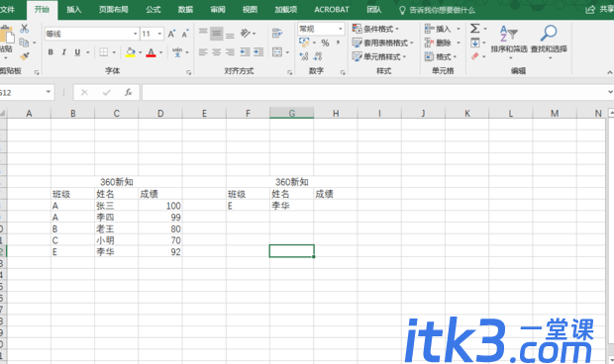Open Sort and Filter
The width and height of the screenshot is (614, 364).
[x=509, y=43]
